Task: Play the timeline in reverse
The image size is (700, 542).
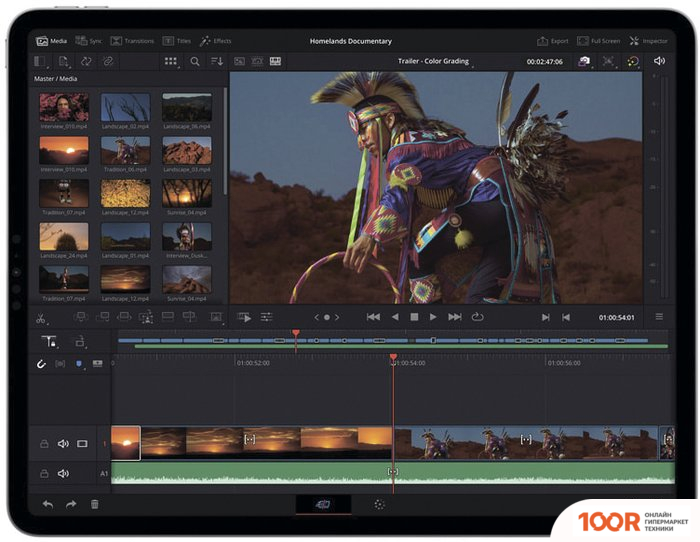Action: pyautogui.click(x=395, y=317)
